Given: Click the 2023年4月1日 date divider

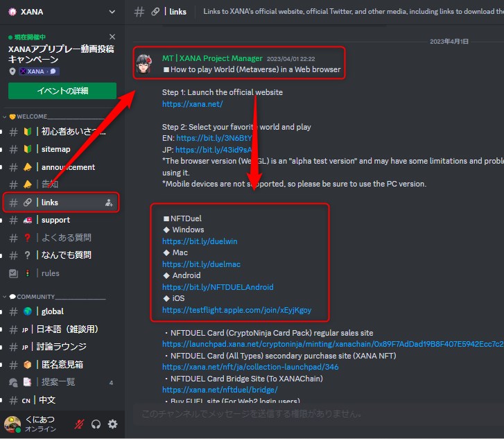Looking at the screenshot, I should (x=449, y=42).
